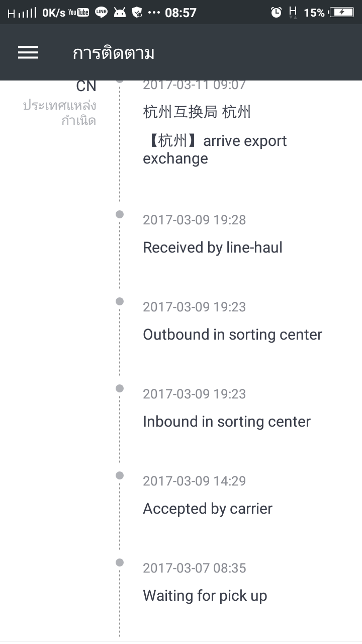Tap the 'Waiting for pick up' status text
Image resolution: width=362 pixels, height=644 pixels.
click(205, 596)
